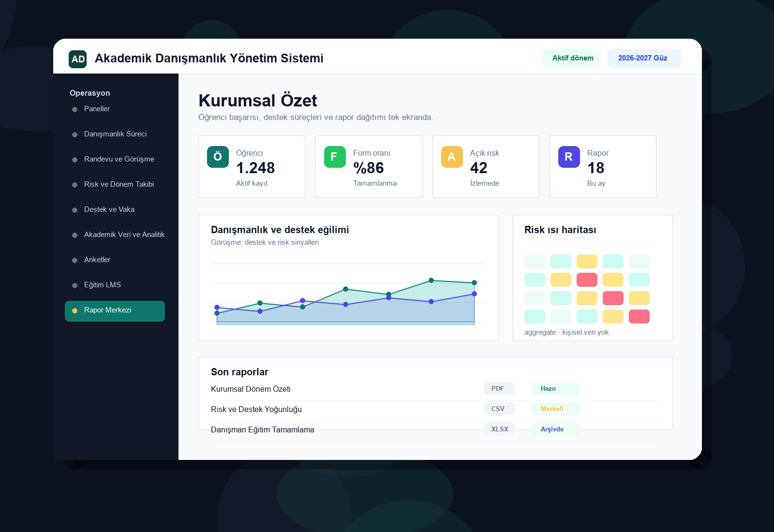The width and height of the screenshot is (774, 532).
Task: Click the Danışmanlık ve destek eğilimi chart title
Action: (280, 230)
